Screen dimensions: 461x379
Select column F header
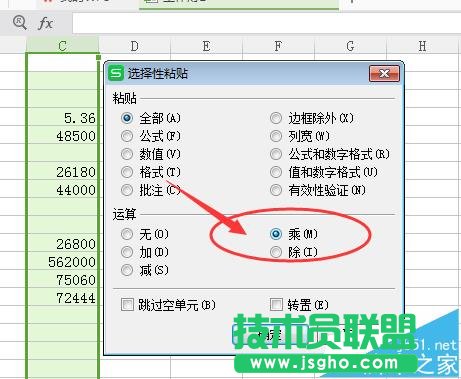click(x=278, y=46)
